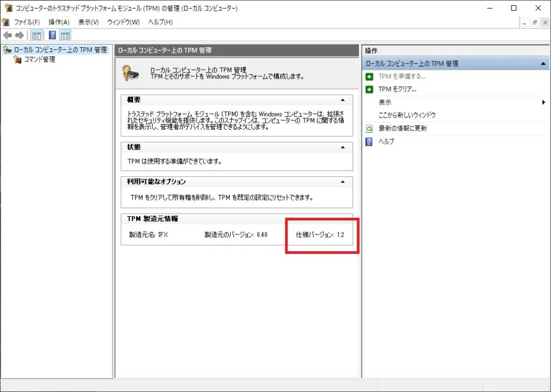Close the inner MDI child window

pos(545,23)
